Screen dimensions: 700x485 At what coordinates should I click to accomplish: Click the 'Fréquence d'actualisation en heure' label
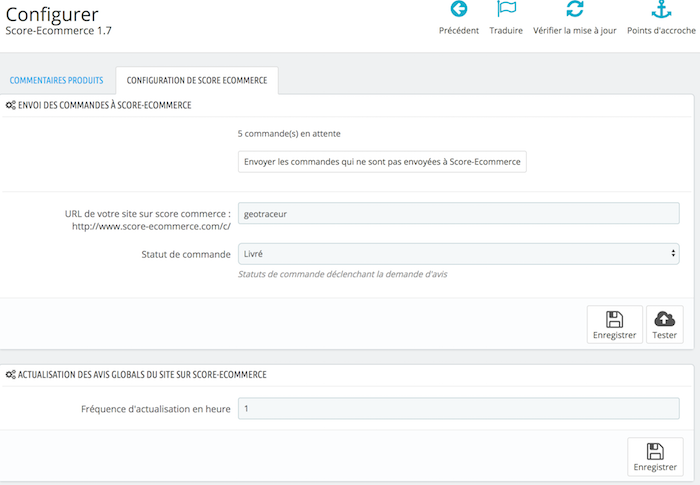156,409
